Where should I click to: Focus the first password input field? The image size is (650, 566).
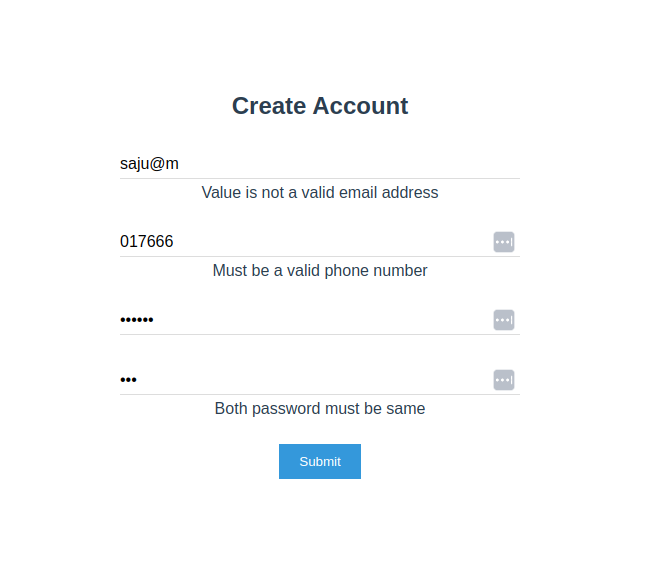point(300,320)
